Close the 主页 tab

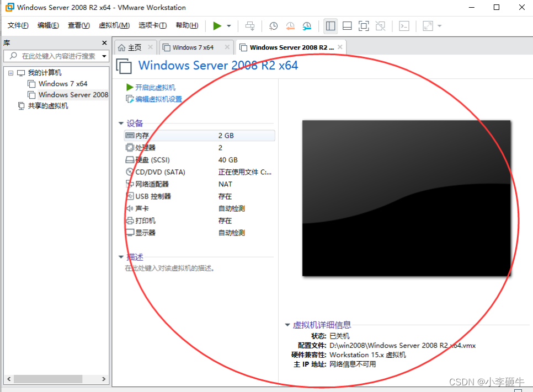point(150,47)
